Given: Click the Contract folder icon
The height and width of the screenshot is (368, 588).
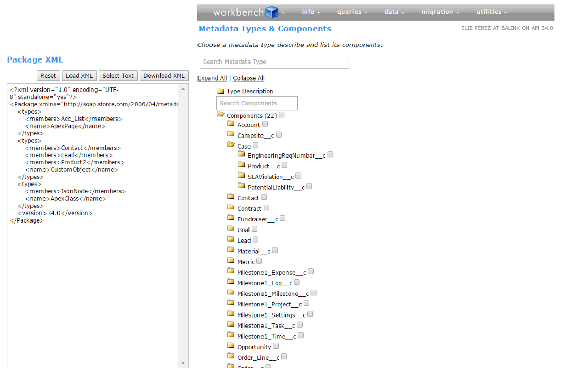Looking at the screenshot, I should point(231,207).
